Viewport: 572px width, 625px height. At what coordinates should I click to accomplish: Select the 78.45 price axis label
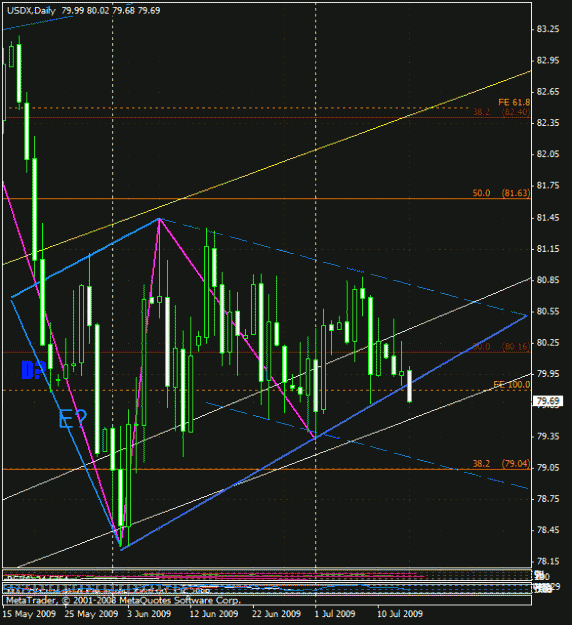548,531
